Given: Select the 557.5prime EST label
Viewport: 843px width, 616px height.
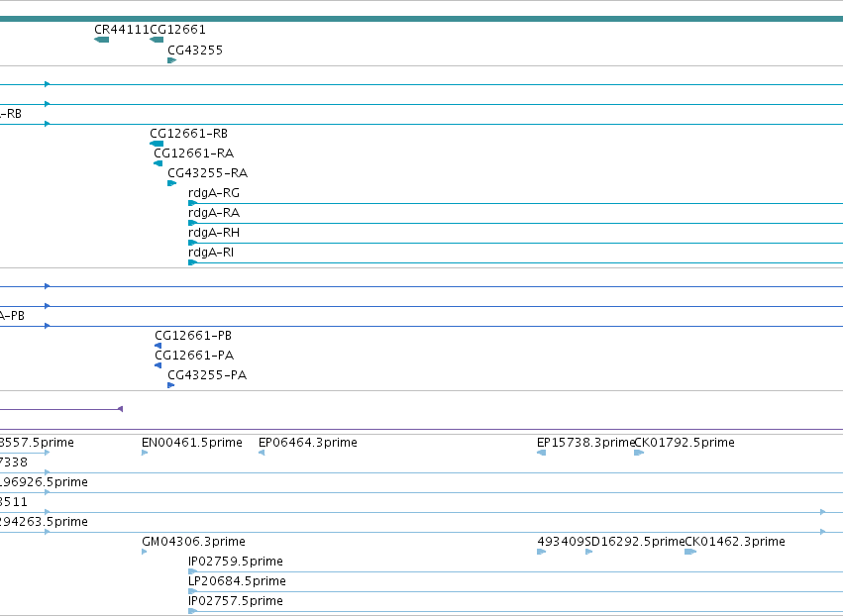Looking at the screenshot, I should (x=37, y=443).
